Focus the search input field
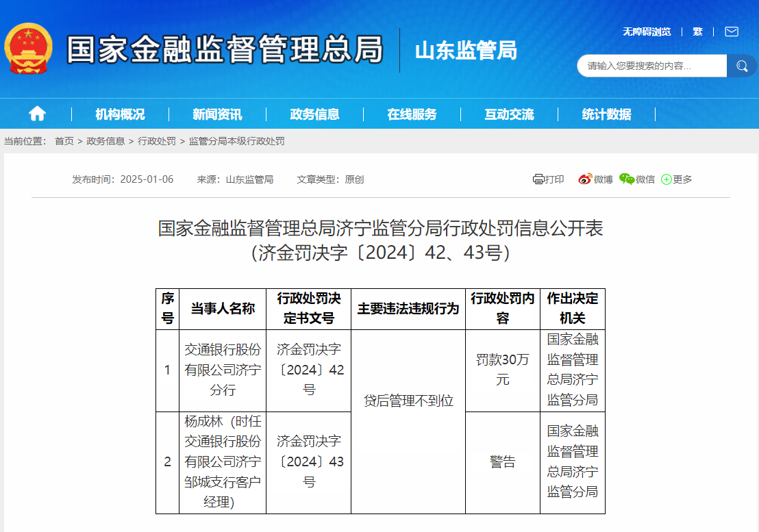 (651, 66)
